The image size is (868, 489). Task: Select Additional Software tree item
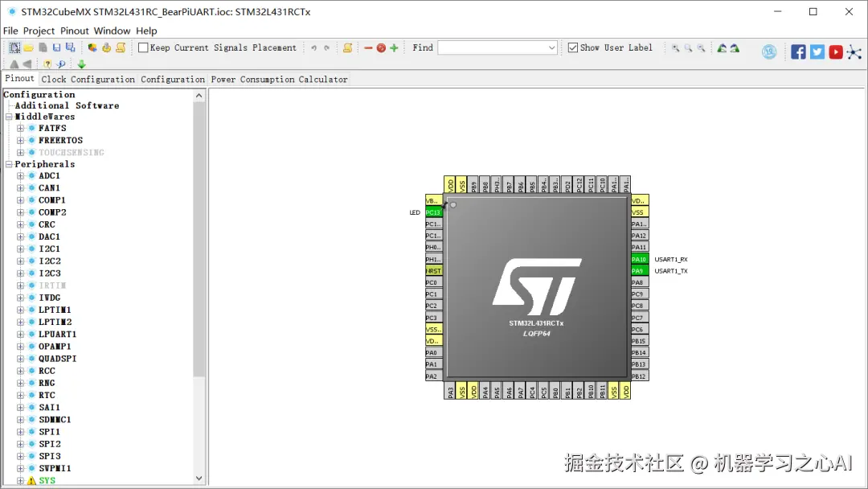point(67,106)
